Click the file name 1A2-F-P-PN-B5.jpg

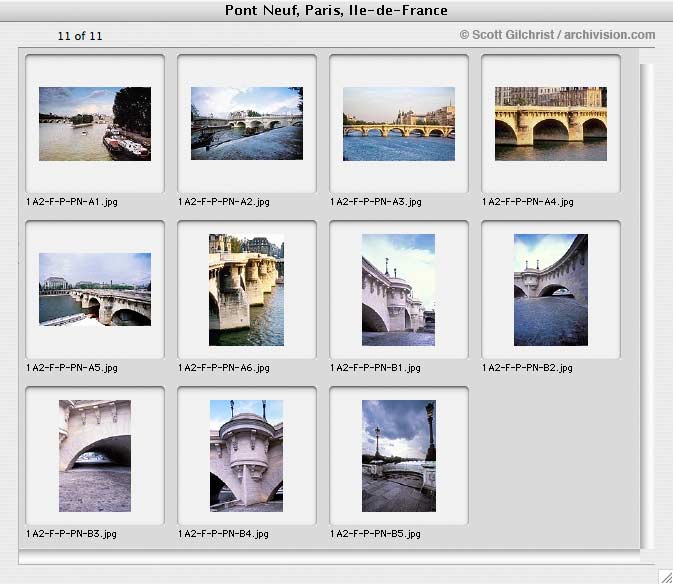tap(375, 534)
